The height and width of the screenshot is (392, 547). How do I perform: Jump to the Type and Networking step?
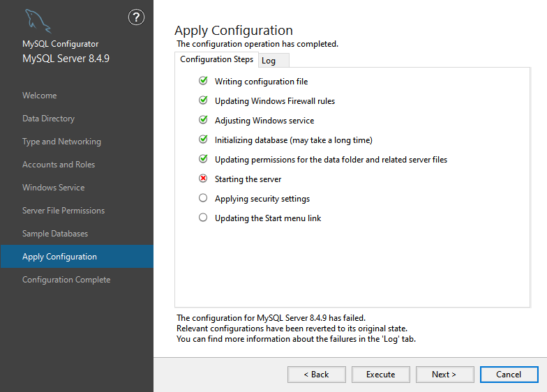click(61, 142)
